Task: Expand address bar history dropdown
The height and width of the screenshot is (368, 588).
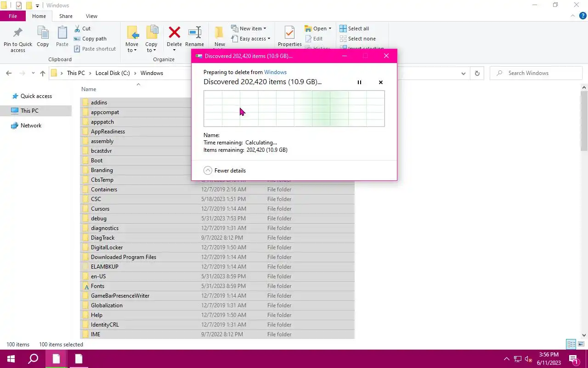Action: 464,73
